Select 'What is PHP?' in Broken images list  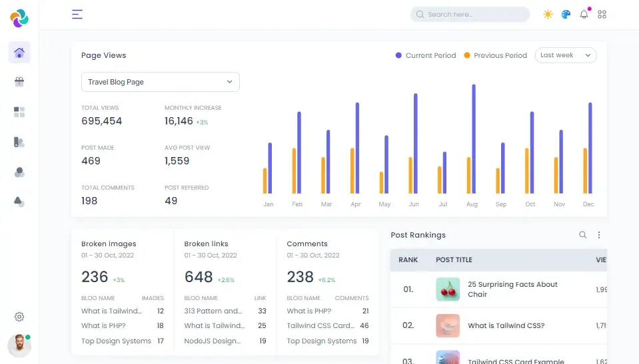pos(103,325)
